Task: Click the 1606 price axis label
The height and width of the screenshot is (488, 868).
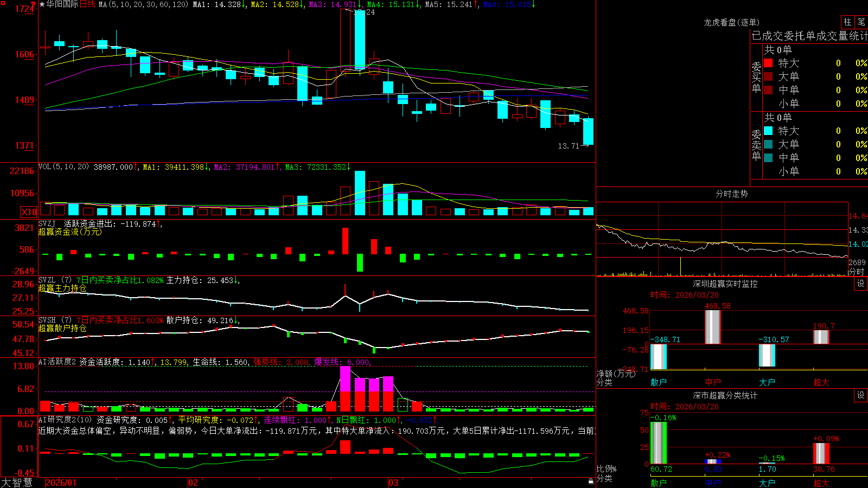Action: [24, 54]
